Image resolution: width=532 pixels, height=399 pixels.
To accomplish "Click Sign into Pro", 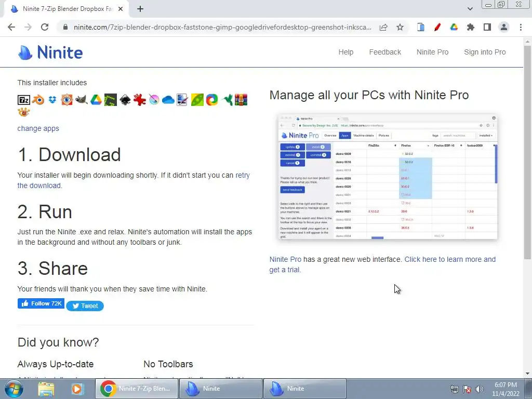I will click(485, 52).
